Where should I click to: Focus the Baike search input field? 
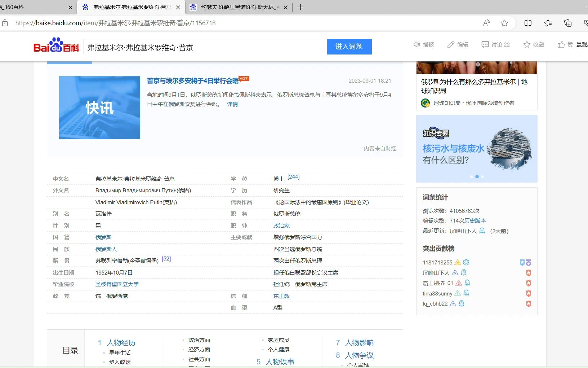coord(205,47)
